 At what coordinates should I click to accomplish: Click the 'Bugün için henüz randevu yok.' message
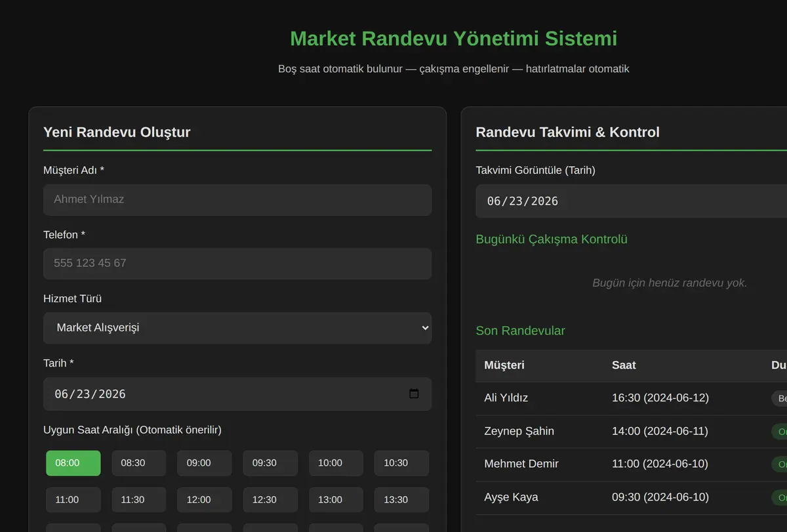click(x=670, y=283)
